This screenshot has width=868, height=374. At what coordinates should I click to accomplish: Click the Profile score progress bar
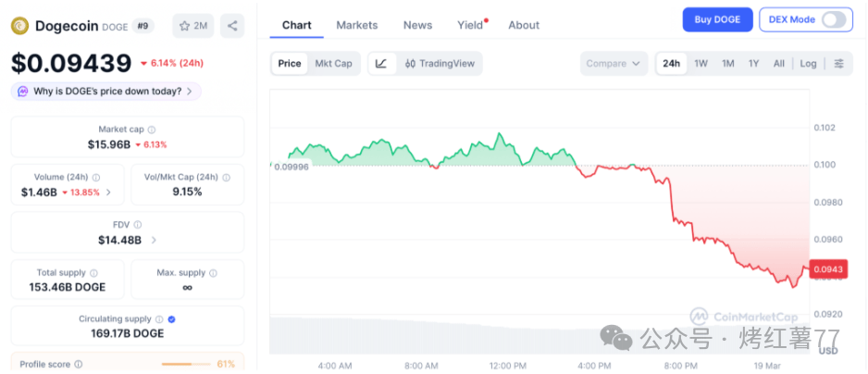(x=185, y=364)
